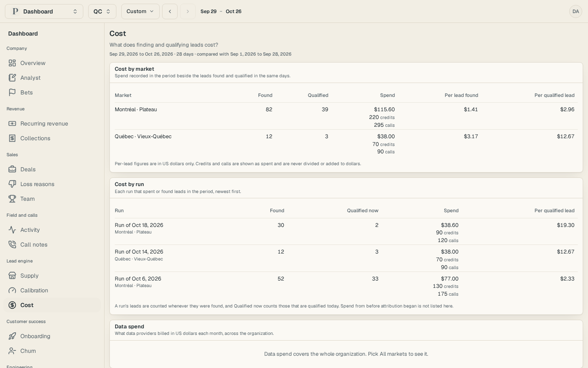588x368 pixels.
Task: Click the Run of Oct 14, 2026 entry
Action: coord(139,252)
